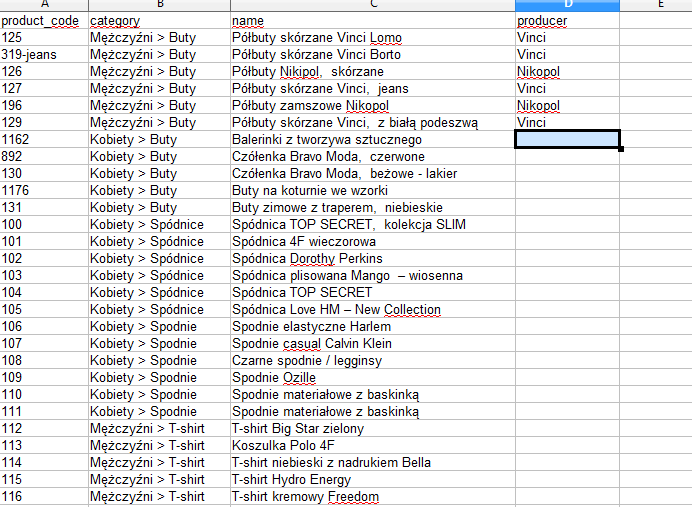Viewport: 692px width, 507px height.
Task: Click cell 'Buty na koturnie we wzorki'
Action: (x=372, y=191)
